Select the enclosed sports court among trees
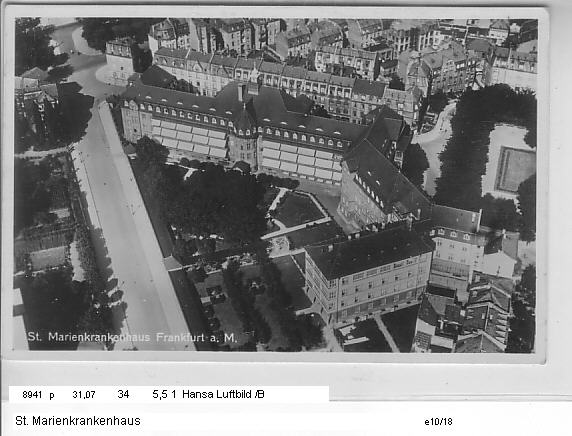This screenshot has height=436, width=572. 514,169
